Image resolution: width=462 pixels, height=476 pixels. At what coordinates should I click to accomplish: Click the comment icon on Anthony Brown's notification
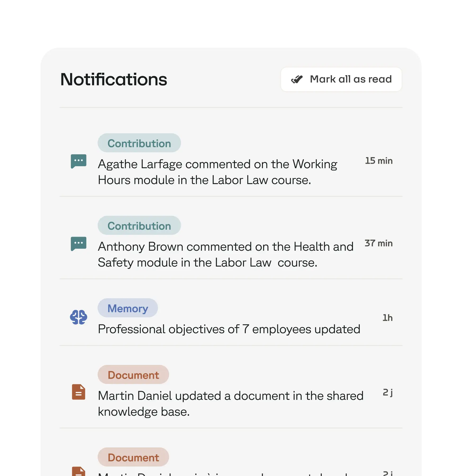pos(78,243)
